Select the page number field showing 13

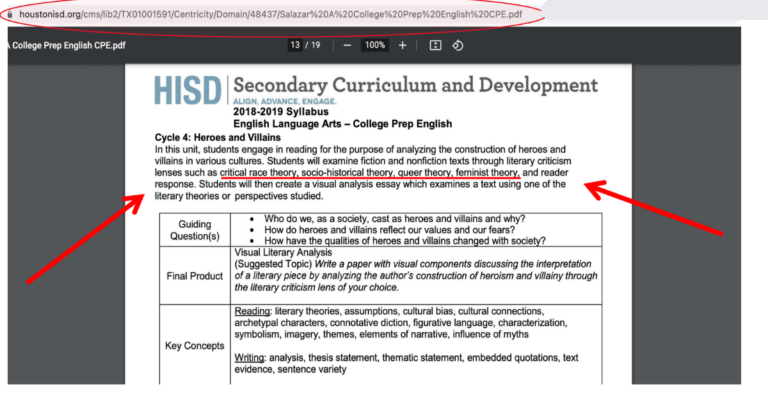tap(295, 46)
